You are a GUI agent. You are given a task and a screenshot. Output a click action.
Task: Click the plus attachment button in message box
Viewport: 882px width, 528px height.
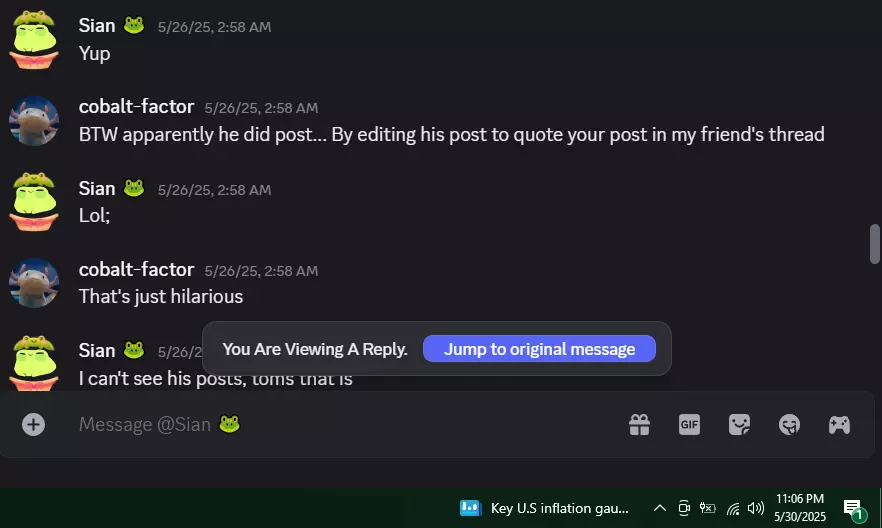33,425
